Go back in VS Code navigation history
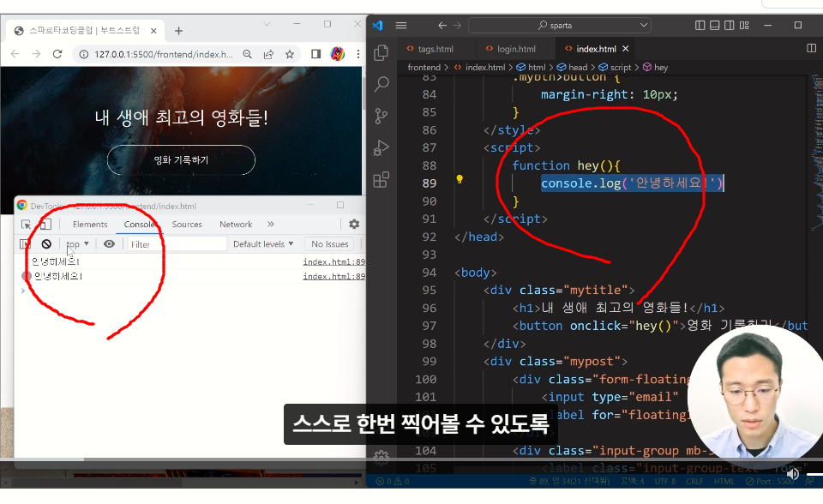Screen dimensions: 823x504 442,25
